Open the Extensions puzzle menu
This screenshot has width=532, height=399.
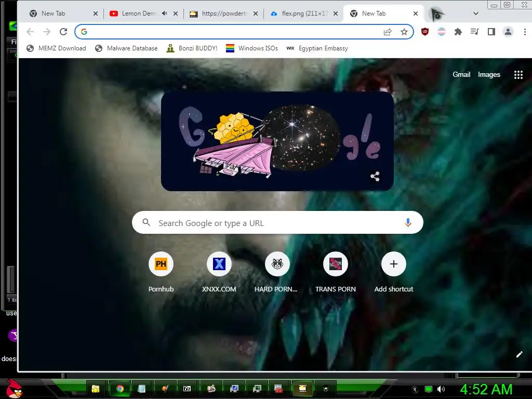458,32
